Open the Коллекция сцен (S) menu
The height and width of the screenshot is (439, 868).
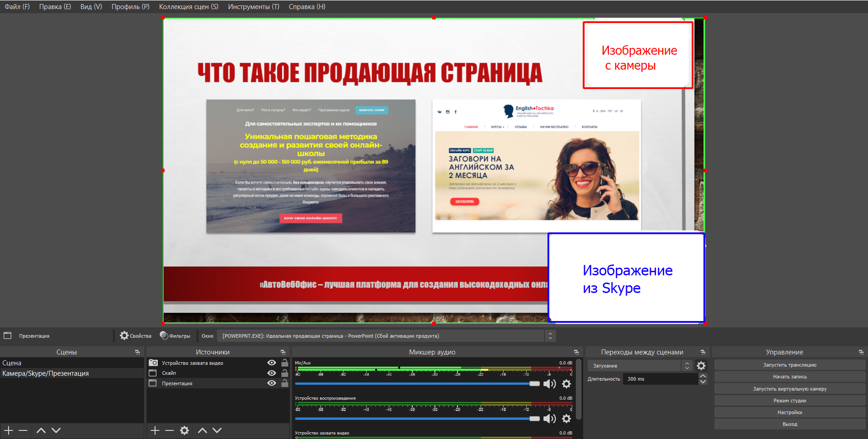coord(189,7)
